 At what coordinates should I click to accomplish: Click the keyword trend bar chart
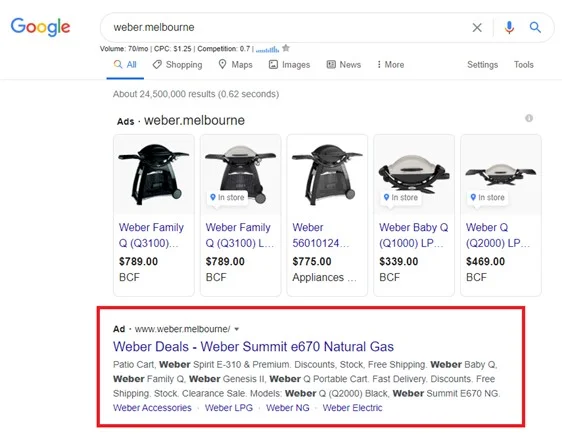tap(267, 49)
